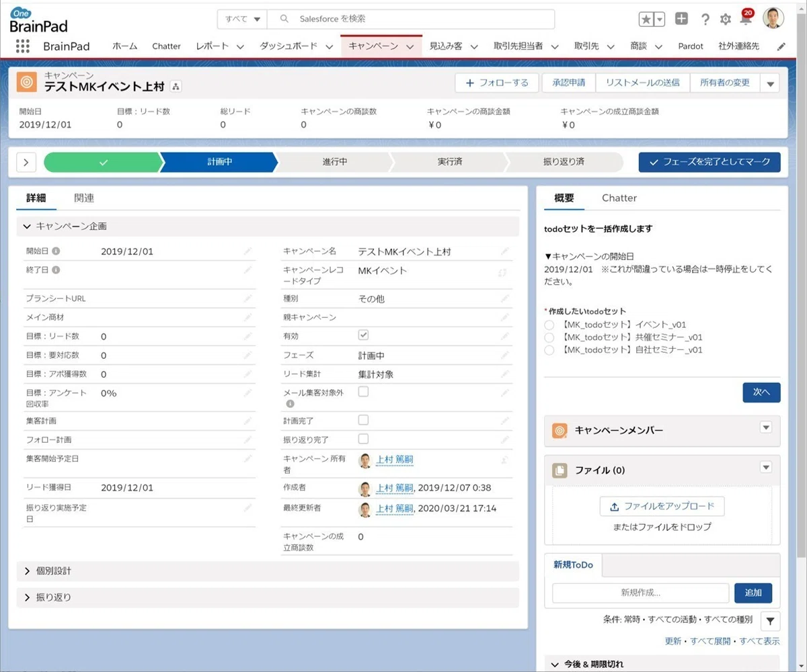Select 【MK_todoセット】自社セミナー_v01 radio option
Image resolution: width=807 pixels, height=672 pixels.
pyautogui.click(x=549, y=350)
